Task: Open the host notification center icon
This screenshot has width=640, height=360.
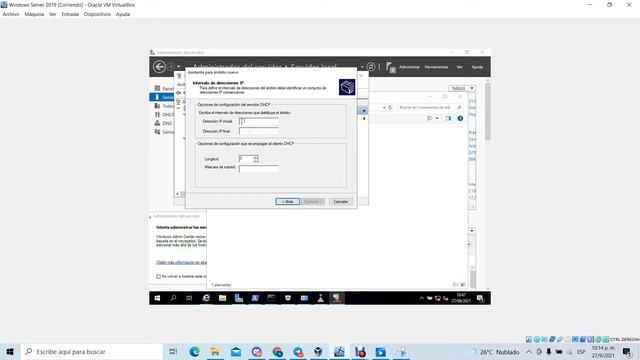Action: tap(627, 351)
